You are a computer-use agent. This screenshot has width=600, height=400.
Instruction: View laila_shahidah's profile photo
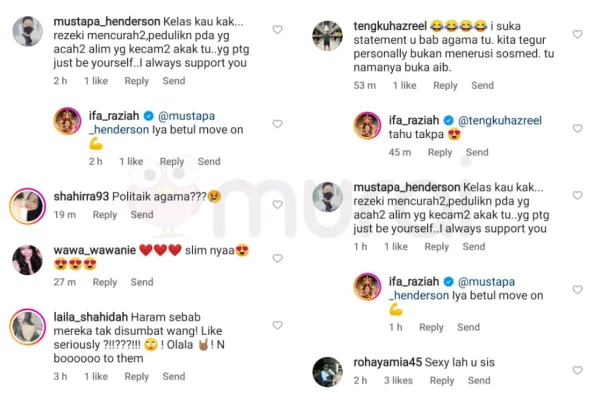coord(27,327)
